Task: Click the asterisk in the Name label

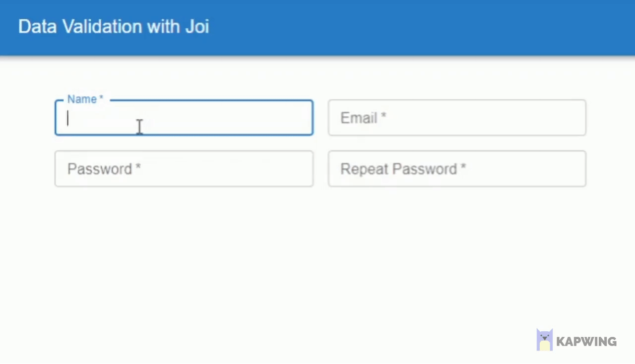Action: pyautogui.click(x=101, y=99)
